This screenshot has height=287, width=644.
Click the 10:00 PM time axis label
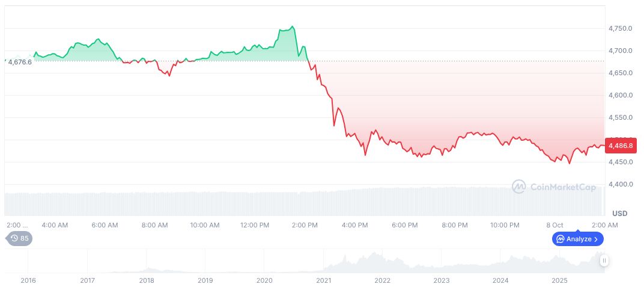click(505, 225)
